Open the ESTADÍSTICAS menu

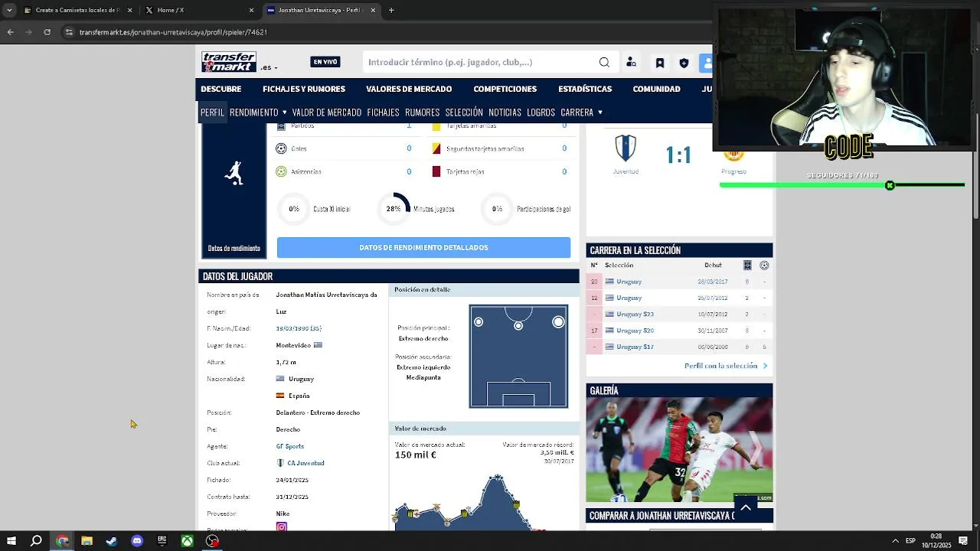(x=585, y=89)
